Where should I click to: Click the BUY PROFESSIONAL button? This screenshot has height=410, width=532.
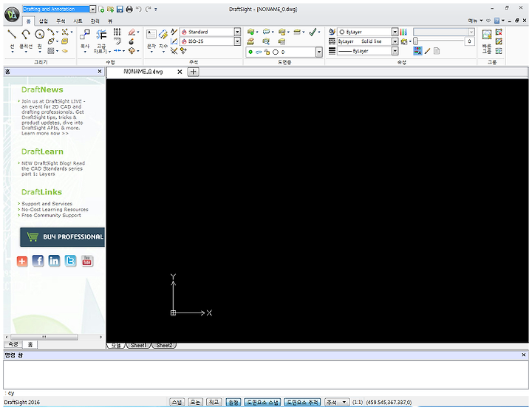(x=62, y=236)
